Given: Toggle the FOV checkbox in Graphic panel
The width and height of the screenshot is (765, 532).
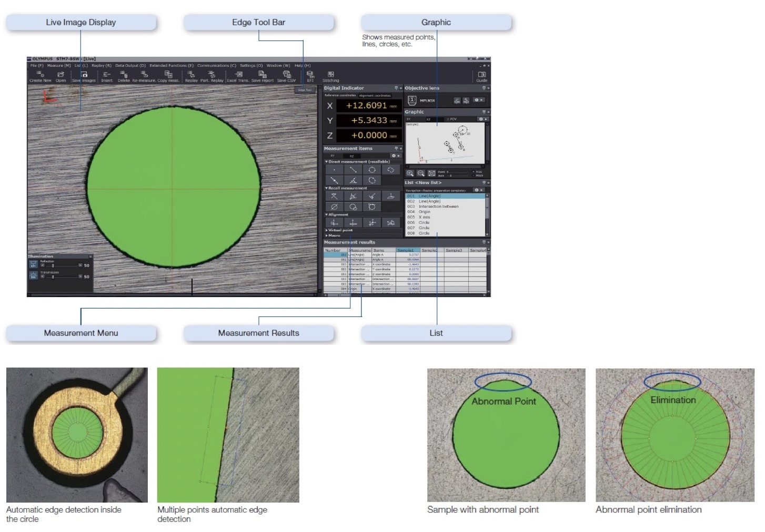Looking at the screenshot, I should [x=448, y=119].
